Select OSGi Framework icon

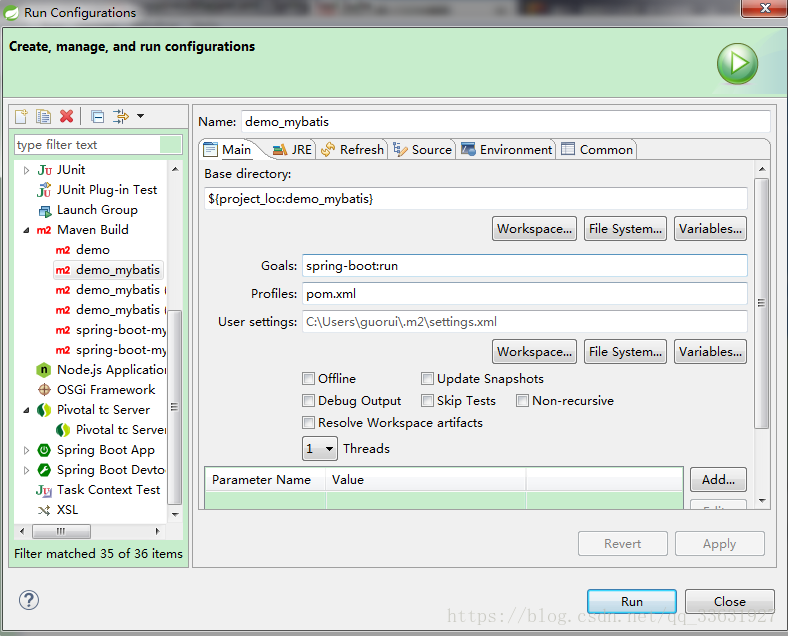44,390
